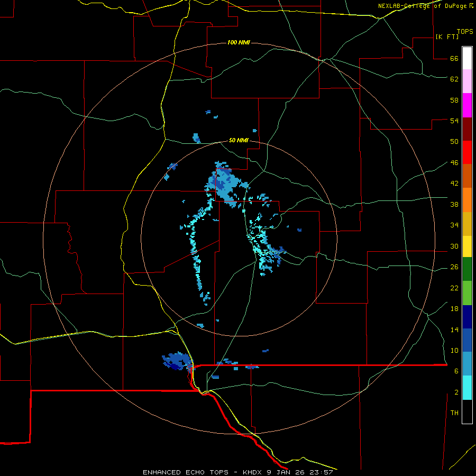
Task: Click the 46 legend value
Action: (x=454, y=163)
